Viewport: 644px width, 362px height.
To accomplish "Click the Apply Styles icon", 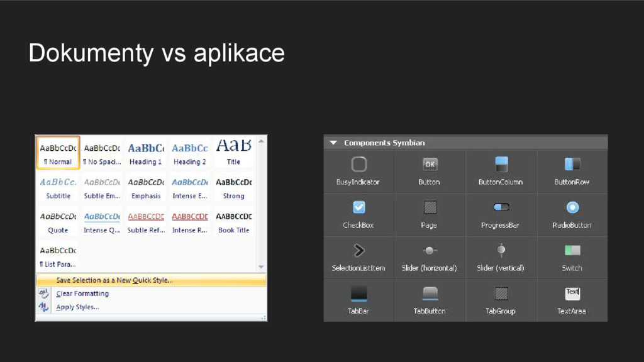I will coord(43,307).
